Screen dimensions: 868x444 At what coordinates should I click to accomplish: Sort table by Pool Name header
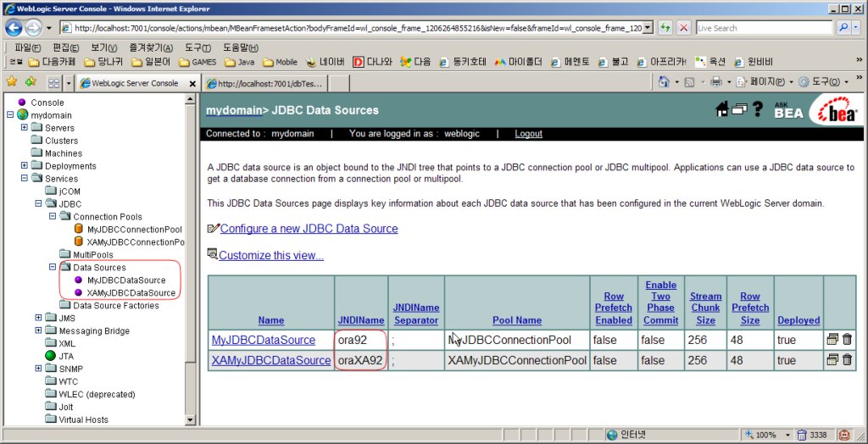[517, 320]
